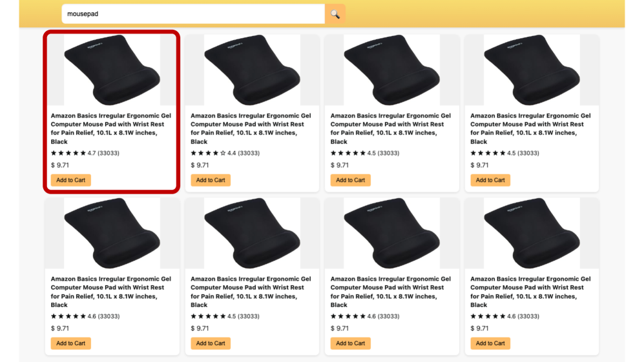Open the title link of the 4.7-rated mouse pad
The height and width of the screenshot is (362, 644).
point(111,128)
